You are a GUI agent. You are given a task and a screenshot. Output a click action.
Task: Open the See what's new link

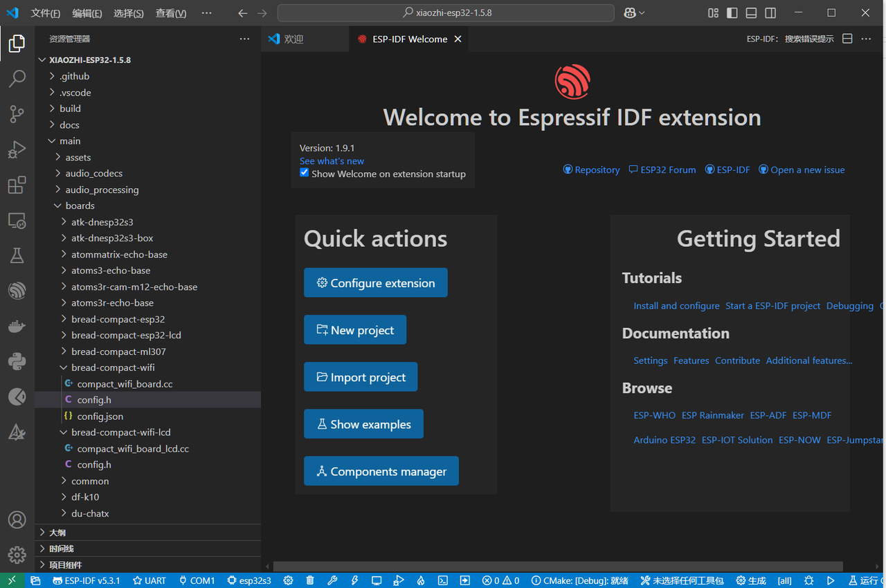(x=332, y=161)
